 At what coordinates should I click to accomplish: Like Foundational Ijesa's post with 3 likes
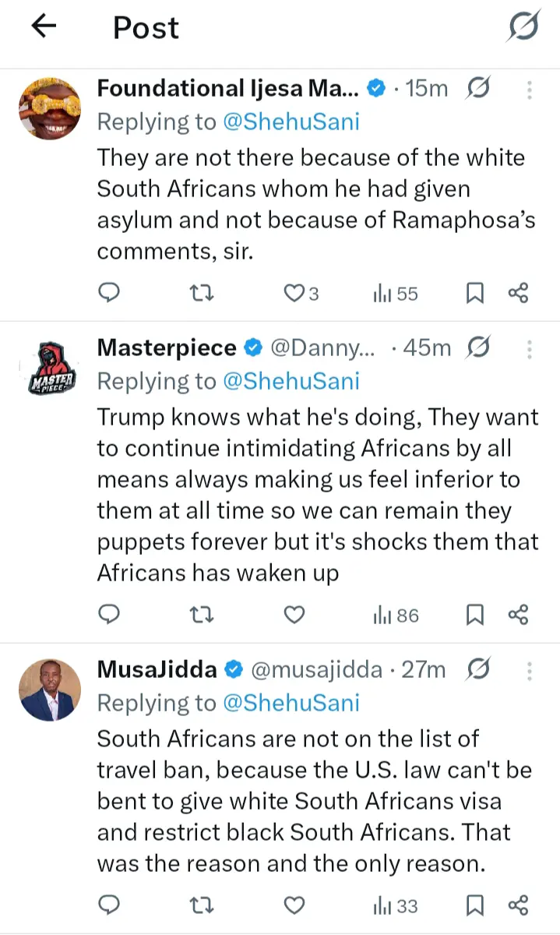click(x=301, y=293)
